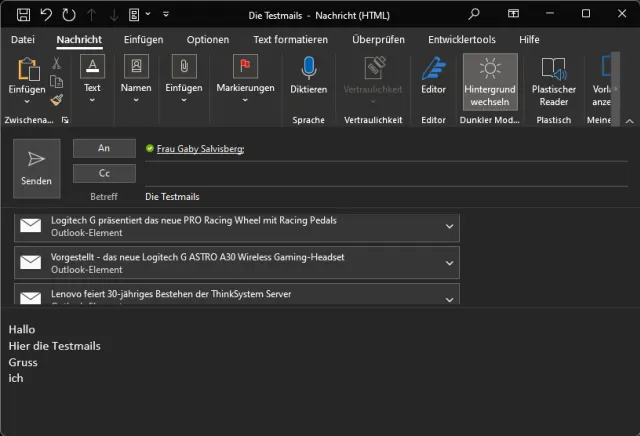640x436 pixels.
Task: Click the An recipients button
Action: 104,148
